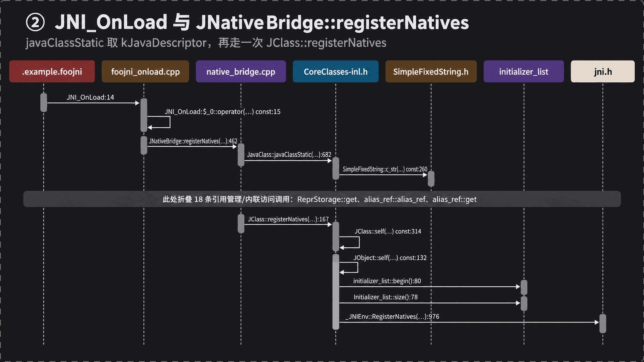Select the jni.h participant box
This screenshot has width=644, height=362.
(x=603, y=72)
